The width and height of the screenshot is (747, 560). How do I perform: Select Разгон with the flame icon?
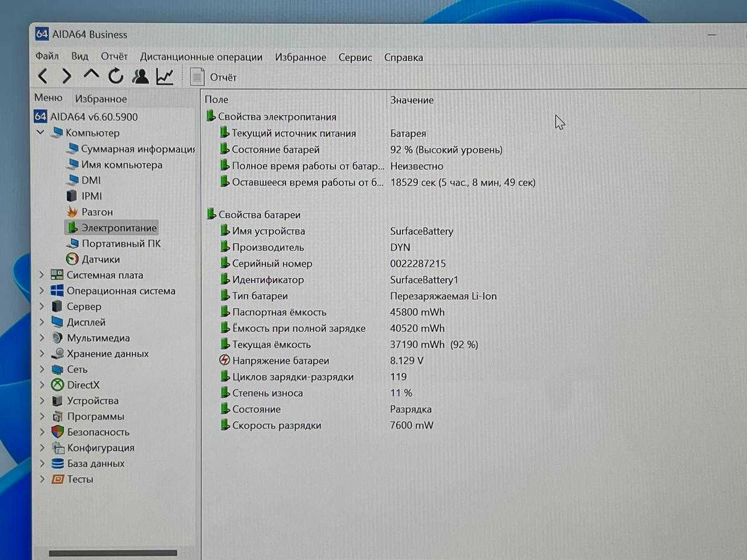point(89,212)
